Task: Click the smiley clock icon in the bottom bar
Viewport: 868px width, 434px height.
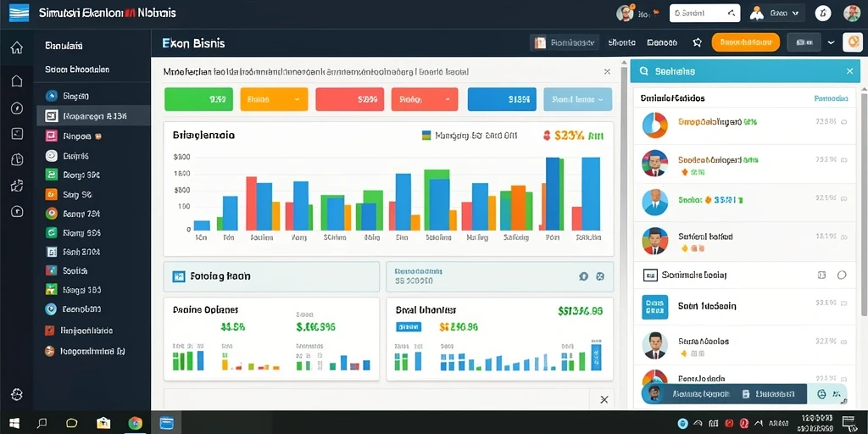Action: 821,394
